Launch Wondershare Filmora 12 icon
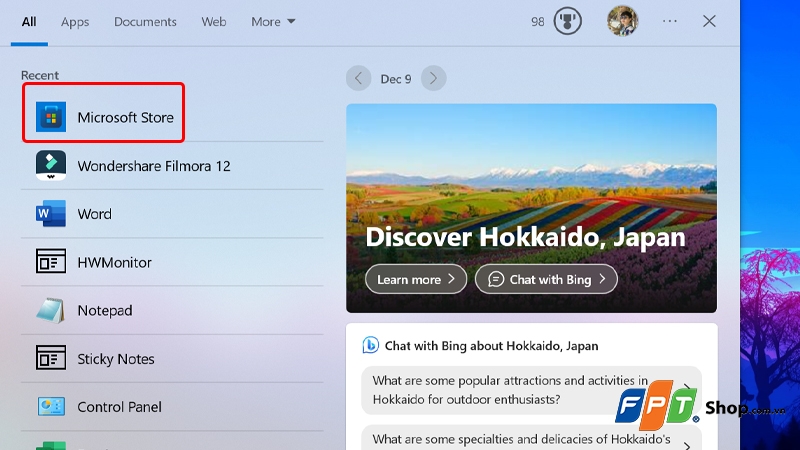 coord(51,165)
